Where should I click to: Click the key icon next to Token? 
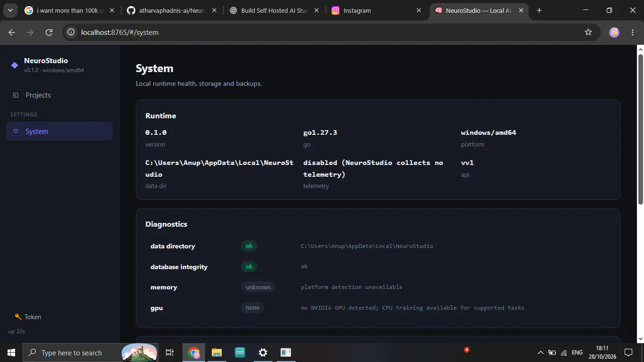click(18, 317)
